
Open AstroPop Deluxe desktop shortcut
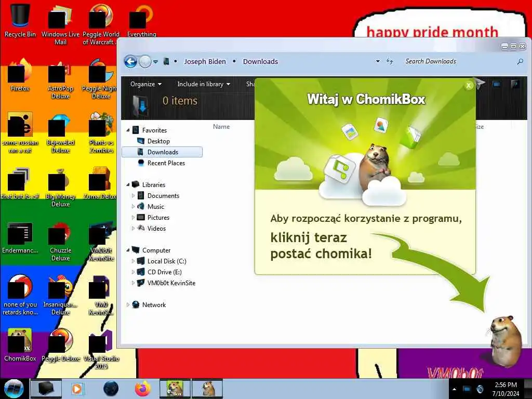[60, 79]
